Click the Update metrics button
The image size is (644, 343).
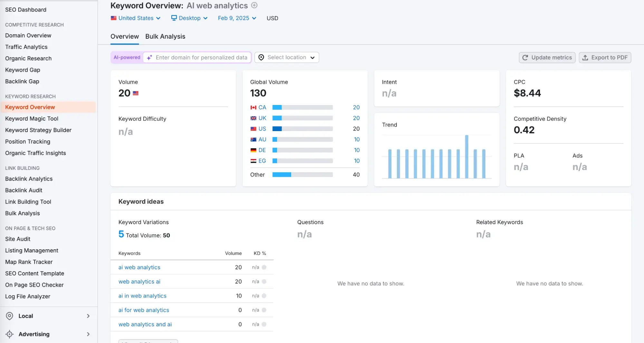[x=547, y=58]
